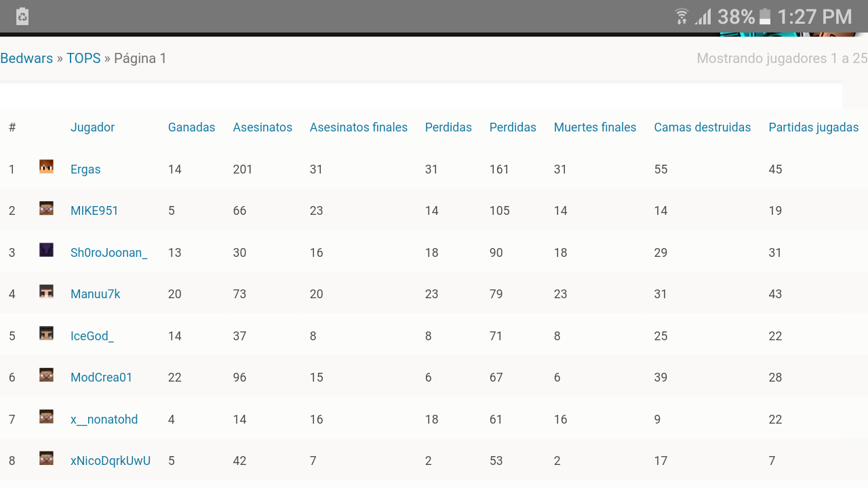Open the TOPS breadcrumb link
The height and width of the screenshot is (488, 868).
(83, 58)
